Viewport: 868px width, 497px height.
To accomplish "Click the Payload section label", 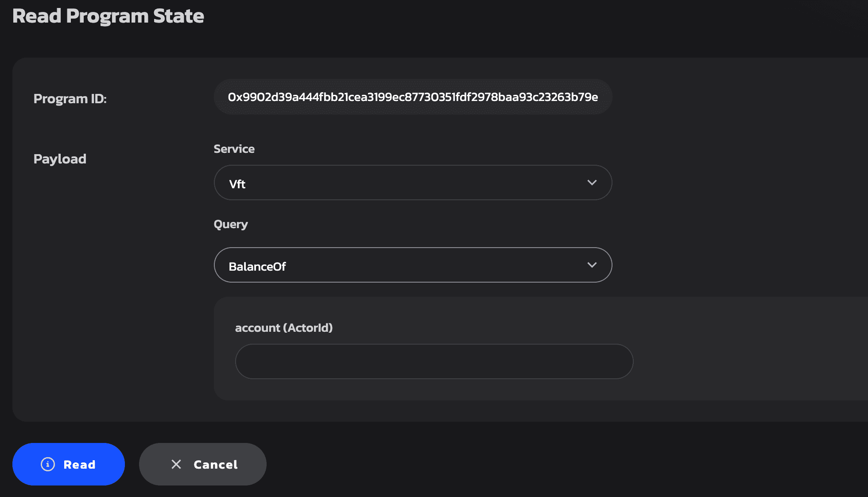I will pos(60,159).
